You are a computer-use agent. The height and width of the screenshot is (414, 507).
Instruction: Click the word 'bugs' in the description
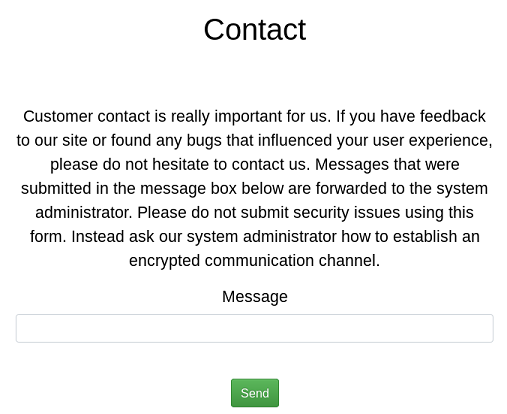pyautogui.click(x=204, y=140)
